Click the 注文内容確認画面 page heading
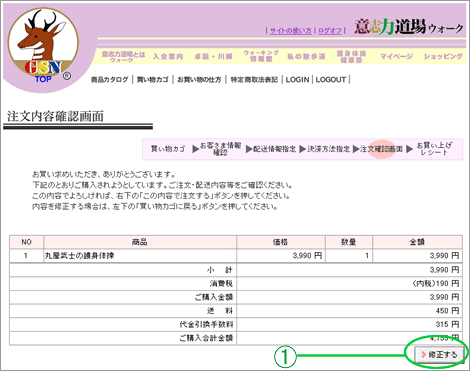 (x=55, y=116)
